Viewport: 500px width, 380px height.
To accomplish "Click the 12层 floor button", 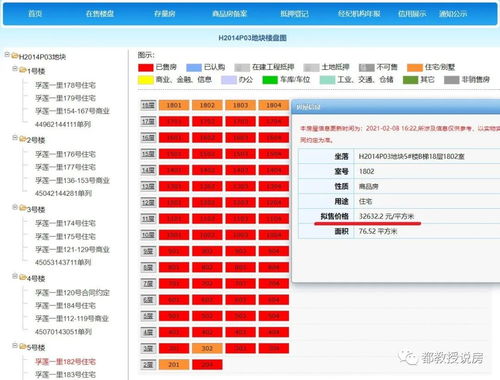I will pos(148,203).
